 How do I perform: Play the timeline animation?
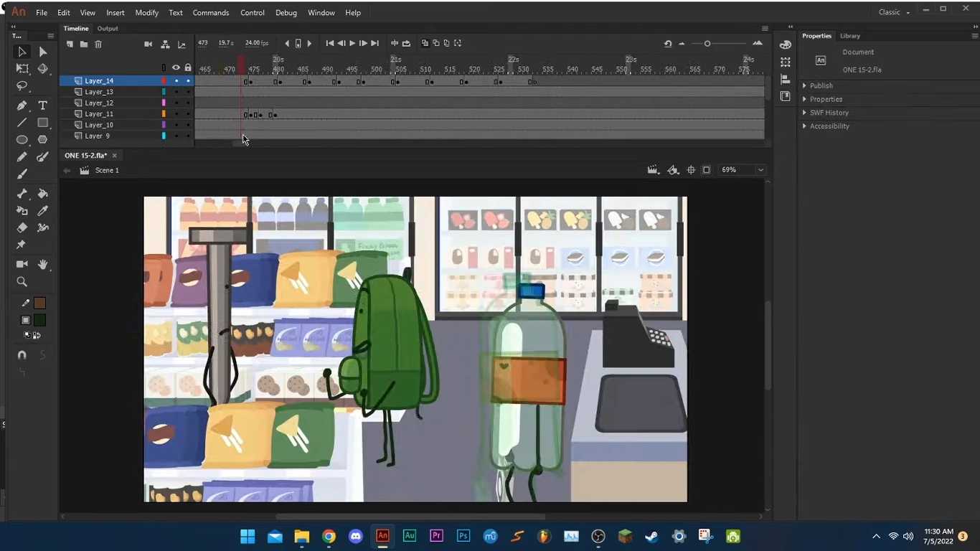coord(352,44)
